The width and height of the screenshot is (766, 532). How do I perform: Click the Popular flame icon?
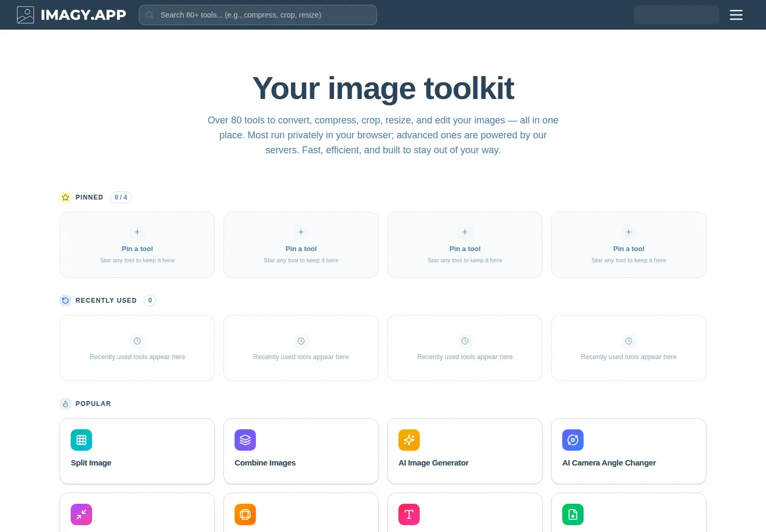[x=65, y=404]
